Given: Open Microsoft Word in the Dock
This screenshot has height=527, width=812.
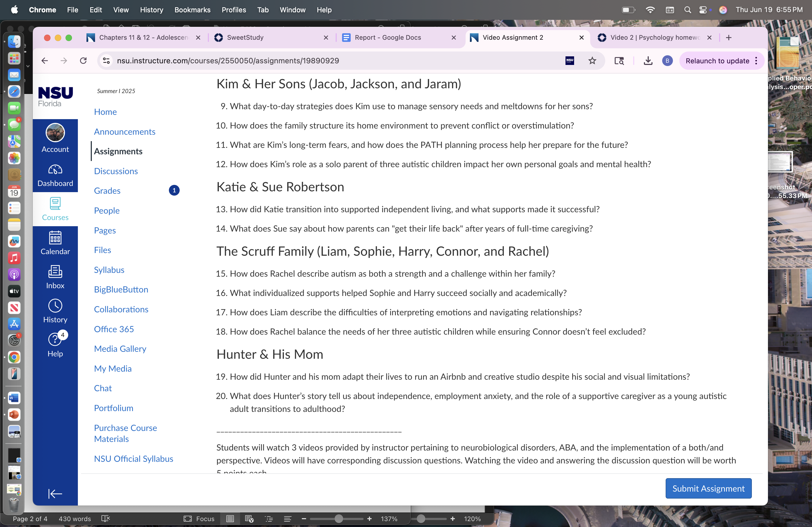Looking at the screenshot, I should 14,398.
